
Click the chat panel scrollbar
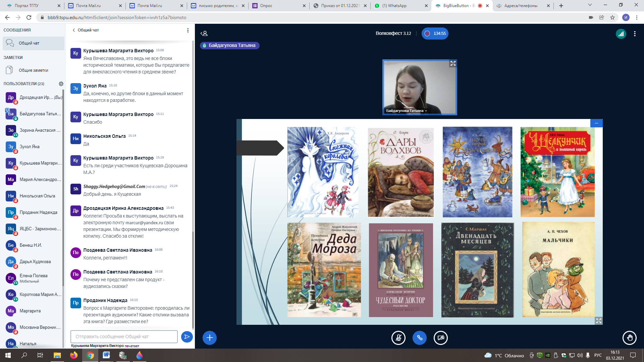pos(193,280)
